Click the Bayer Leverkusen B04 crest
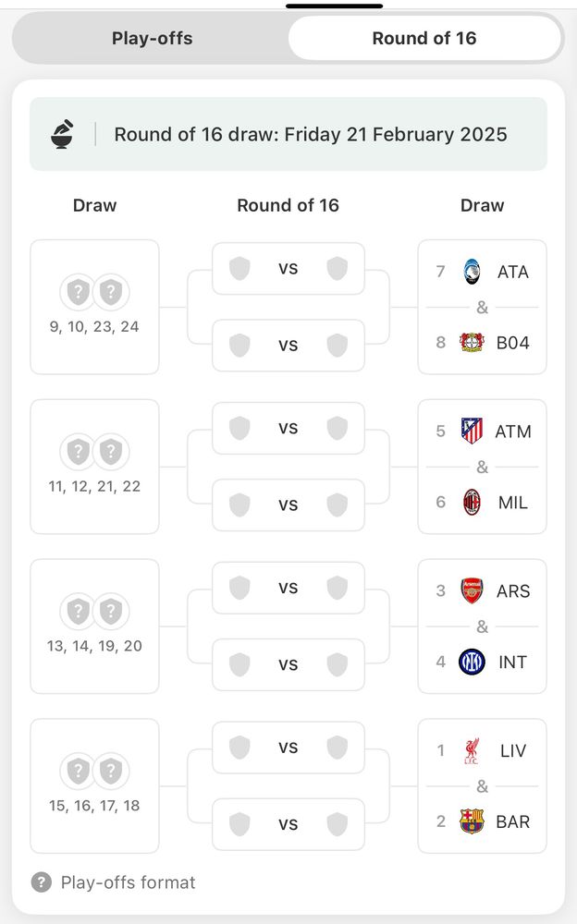Screen dimensions: 577x924 (472, 343)
